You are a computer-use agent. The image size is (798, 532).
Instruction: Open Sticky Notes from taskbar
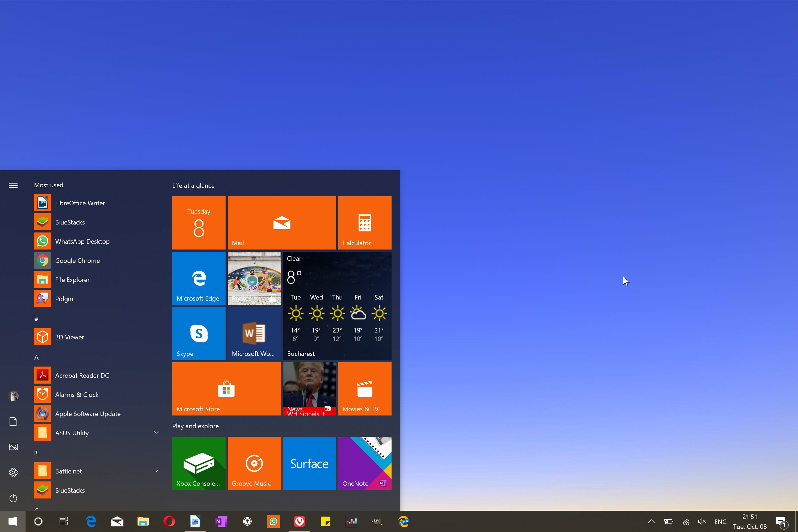click(325, 521)
